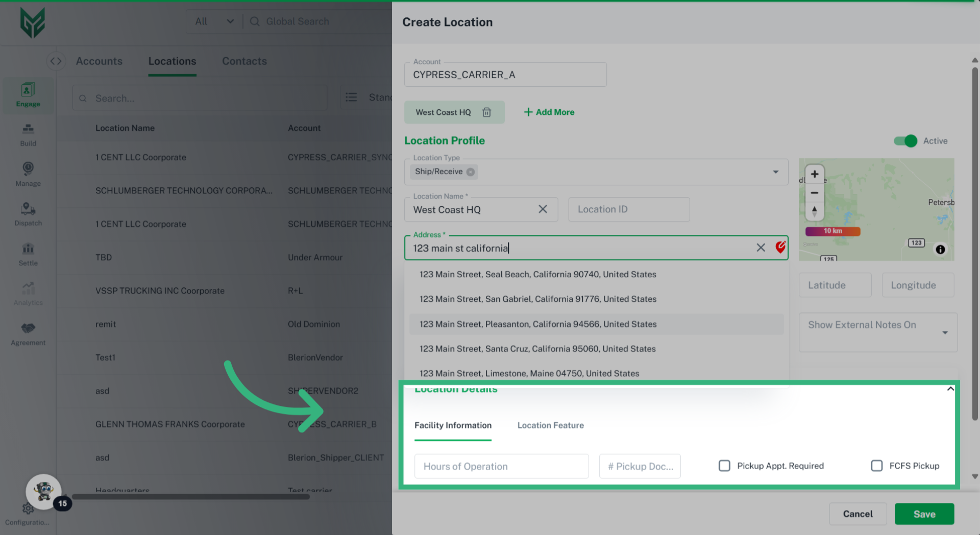
Task: Open Show External Notes On dropdown
Action: [945, 333]
